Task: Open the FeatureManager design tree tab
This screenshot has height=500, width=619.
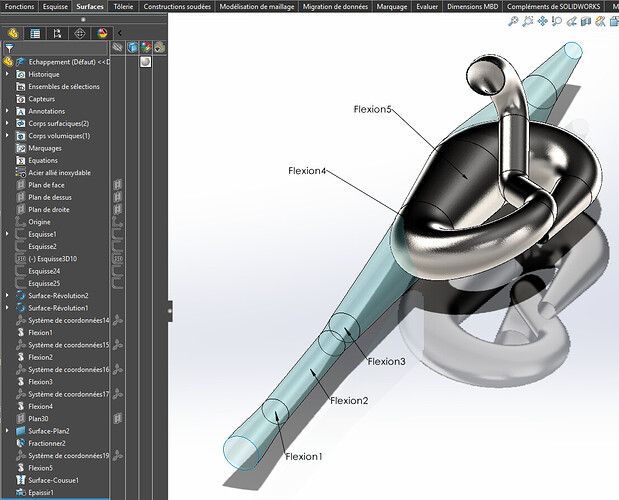Action: click(14, 32)
